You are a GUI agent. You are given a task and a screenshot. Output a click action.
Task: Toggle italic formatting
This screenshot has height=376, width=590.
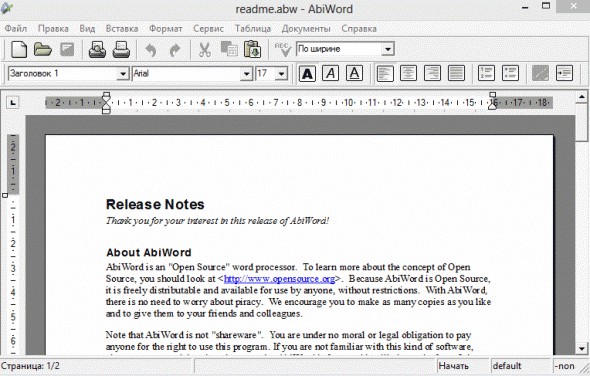(x=330, y=73)
